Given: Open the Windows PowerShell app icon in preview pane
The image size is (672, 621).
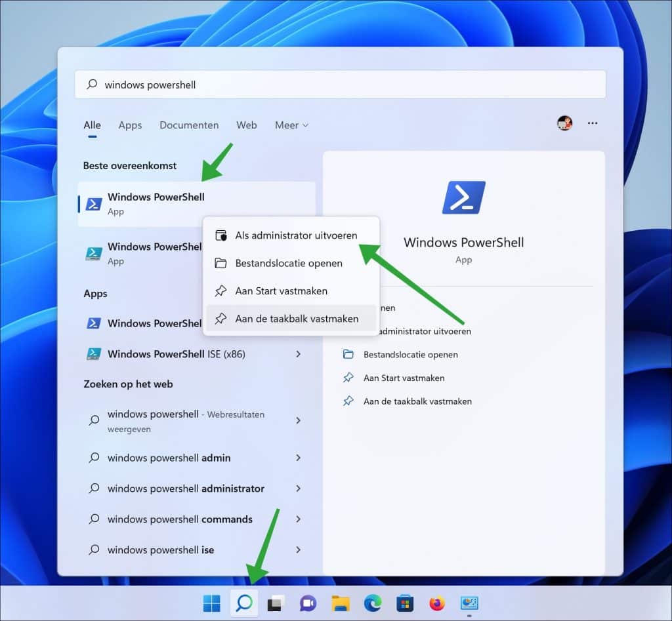Looking at the screenshot, I should click(464, 196).
